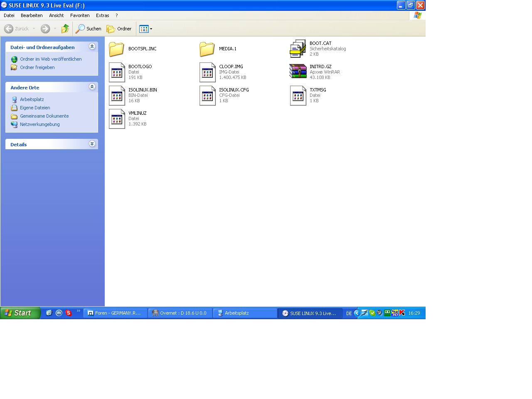This screenshot has height=399, width=532.
Task: Open Gemeinsame Dokumente link
Action: pos(44,116)
